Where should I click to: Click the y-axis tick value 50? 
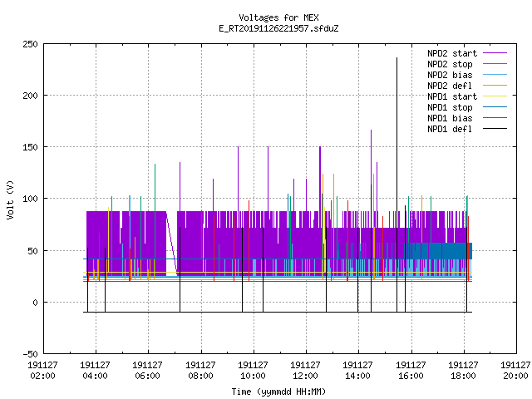point(32,251)
